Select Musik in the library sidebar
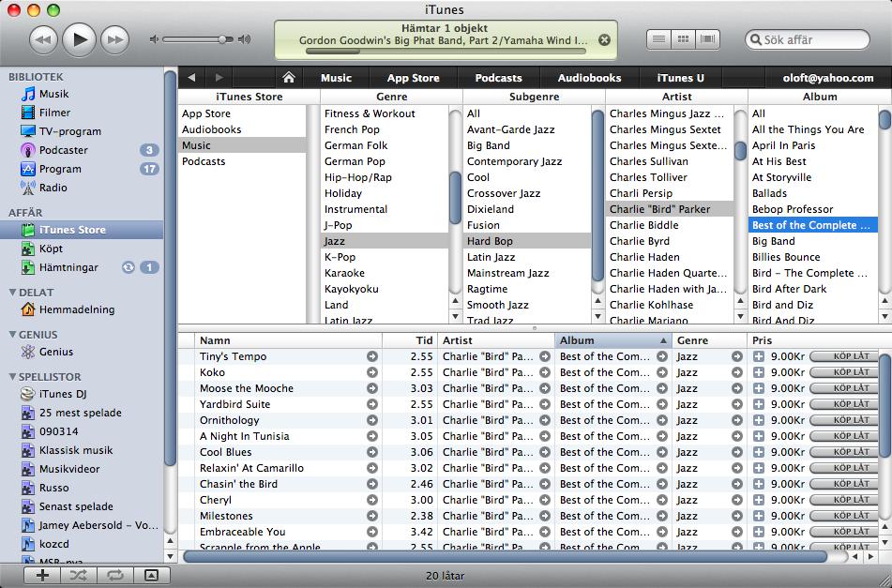 (x=82, y=94)
